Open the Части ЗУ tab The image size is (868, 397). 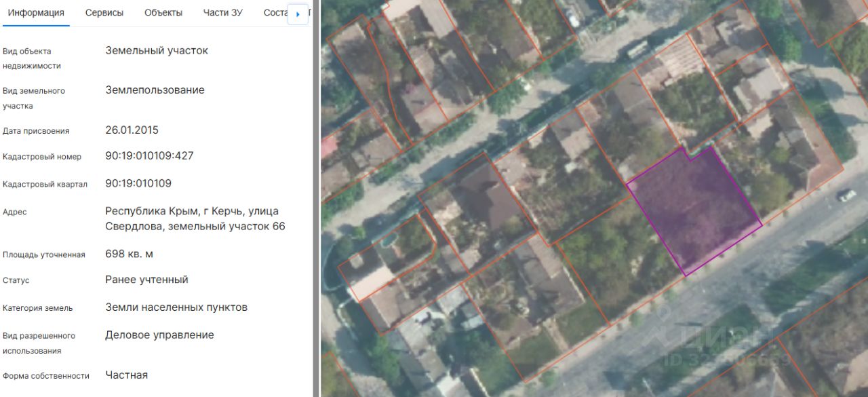coord(223,13)
